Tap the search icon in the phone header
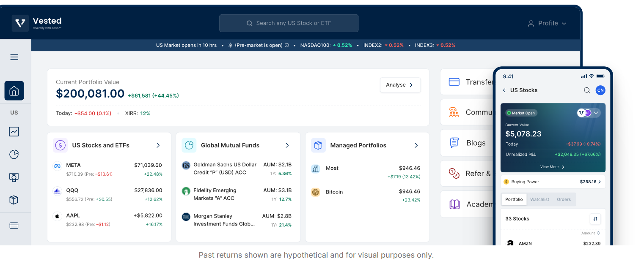The height and width of the screenshot is (261, 644). click(x=587, y=90)
